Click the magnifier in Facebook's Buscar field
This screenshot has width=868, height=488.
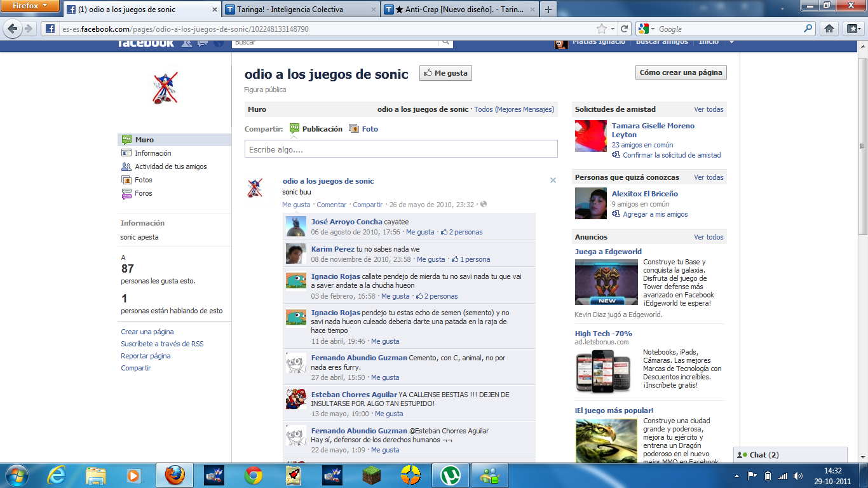[x=446, y=43]
